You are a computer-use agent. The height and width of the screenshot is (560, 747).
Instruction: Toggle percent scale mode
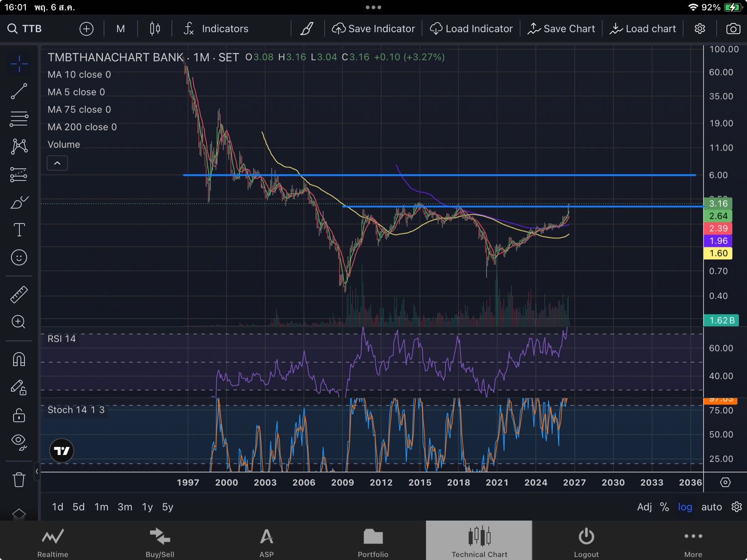coord(664,507)
